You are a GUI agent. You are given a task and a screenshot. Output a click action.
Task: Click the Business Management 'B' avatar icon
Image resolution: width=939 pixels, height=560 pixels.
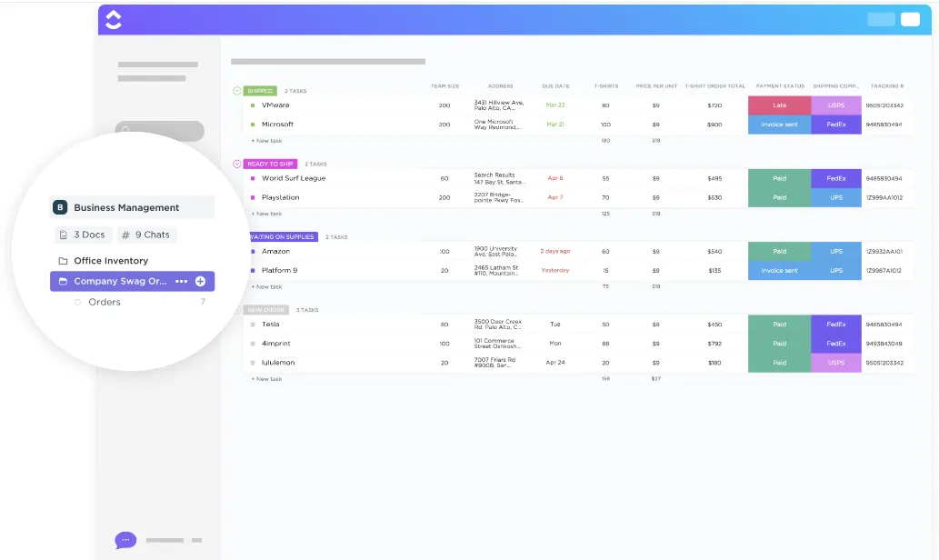[60, 207]
